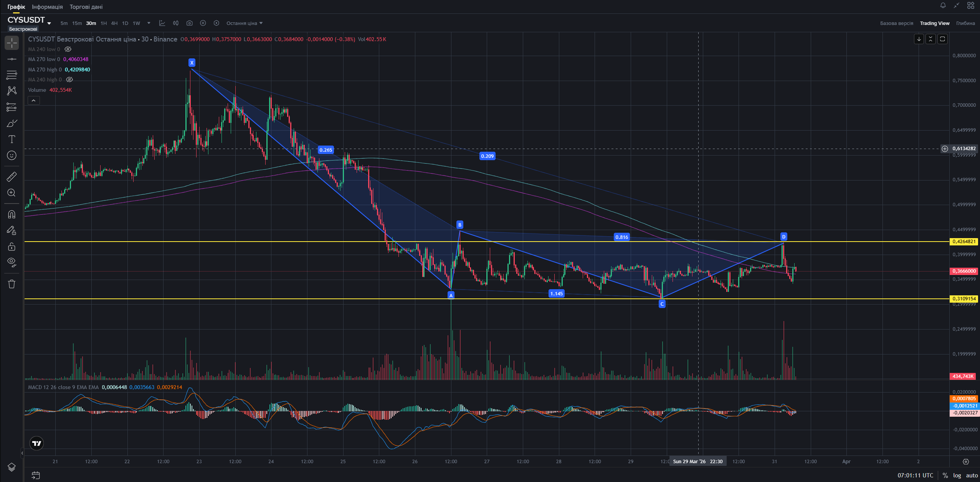Viewport: 980px width, 482px height.
Task: Click the yellow 0,4264821 price label
Action: click(963, 242)
